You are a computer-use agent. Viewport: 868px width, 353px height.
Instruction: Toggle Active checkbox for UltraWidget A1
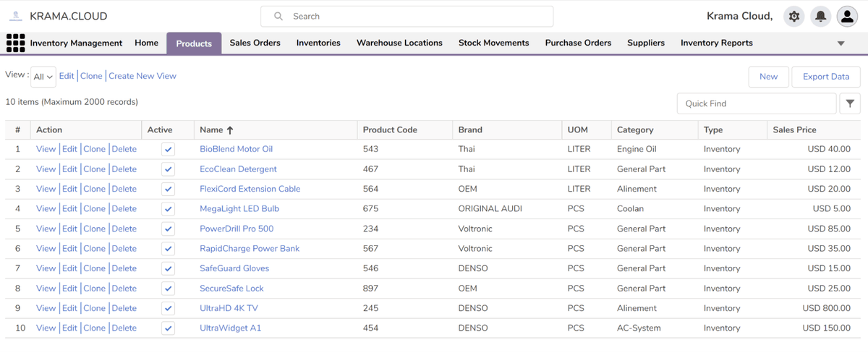point(168,328)
